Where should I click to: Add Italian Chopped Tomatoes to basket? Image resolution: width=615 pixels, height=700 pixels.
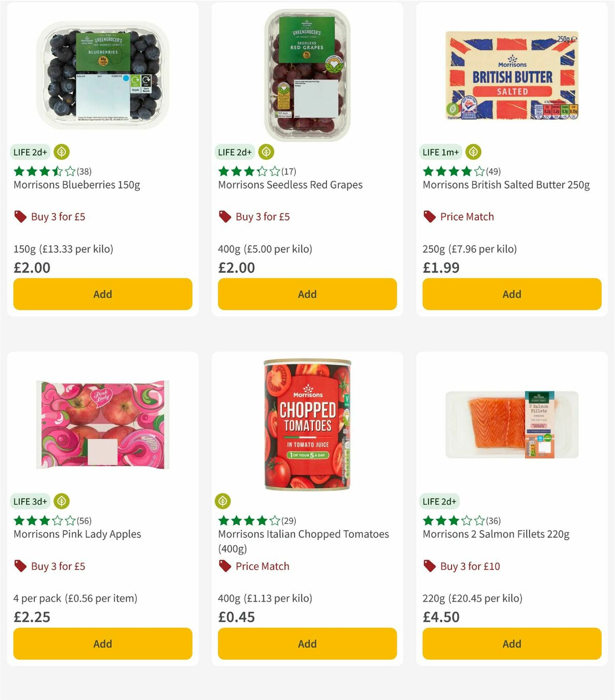(x=306, y=644)
